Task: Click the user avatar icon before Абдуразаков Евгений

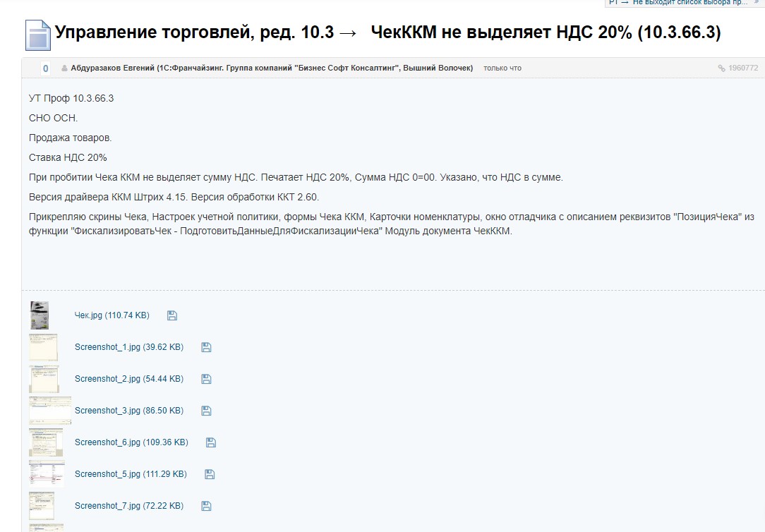Action: tap(64, 68)
